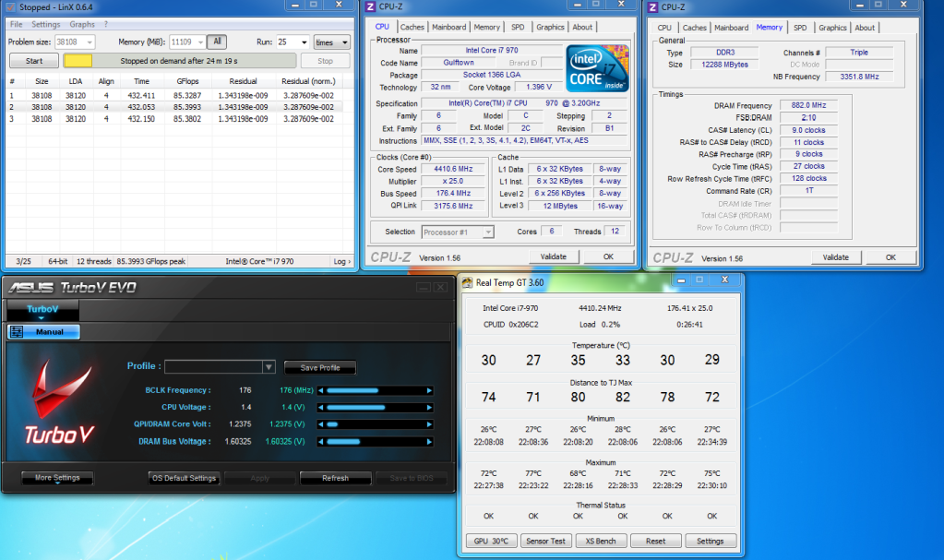
Task: Decrease QPI/DRAM Core Volt with left arrow
Action: click(x=321, y=424)
